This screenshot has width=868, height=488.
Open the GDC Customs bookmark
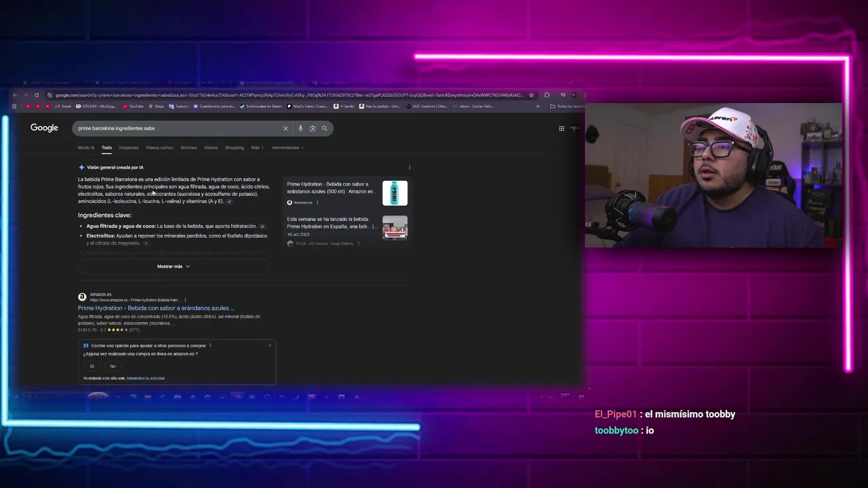pos(427,106)
